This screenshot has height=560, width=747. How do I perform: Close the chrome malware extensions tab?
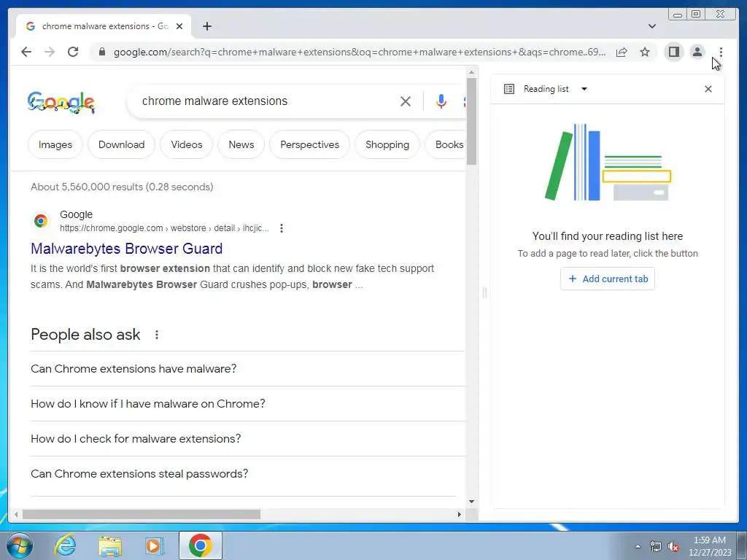tap(179, 26)
